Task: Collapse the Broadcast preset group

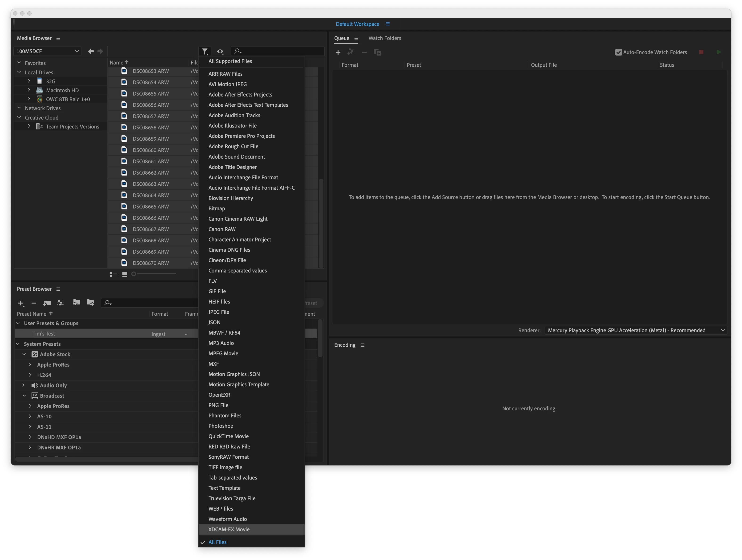Action: tap(24, 396)
